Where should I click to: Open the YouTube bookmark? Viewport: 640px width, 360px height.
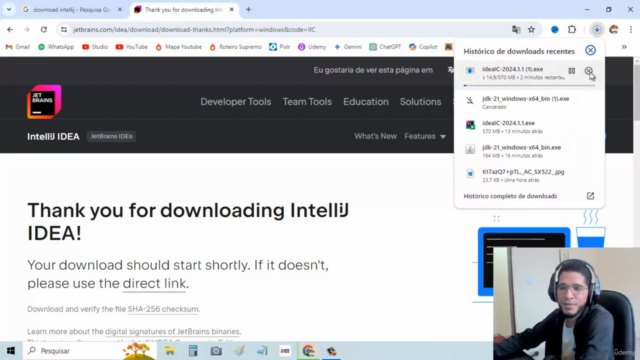tap(131, 47)
